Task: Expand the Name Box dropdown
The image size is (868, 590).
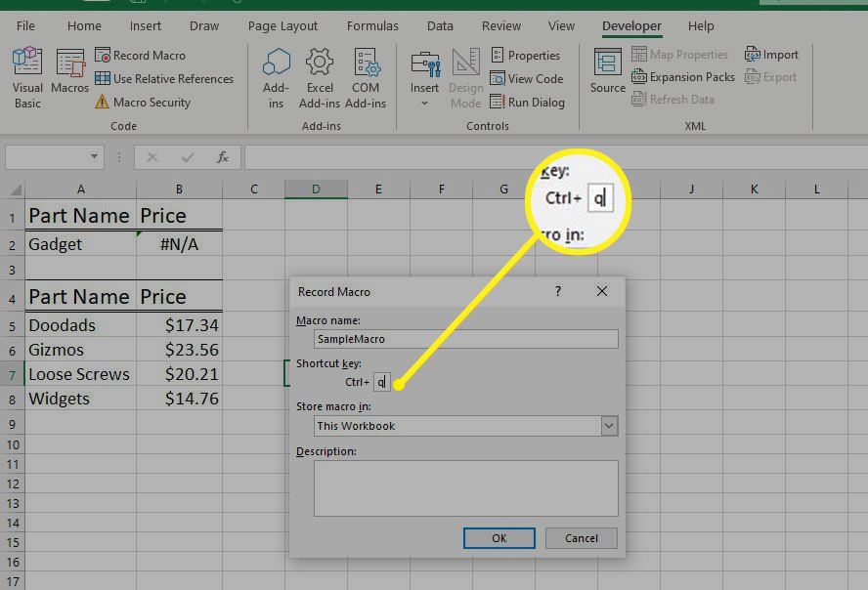Action: (x=95, y=157)
